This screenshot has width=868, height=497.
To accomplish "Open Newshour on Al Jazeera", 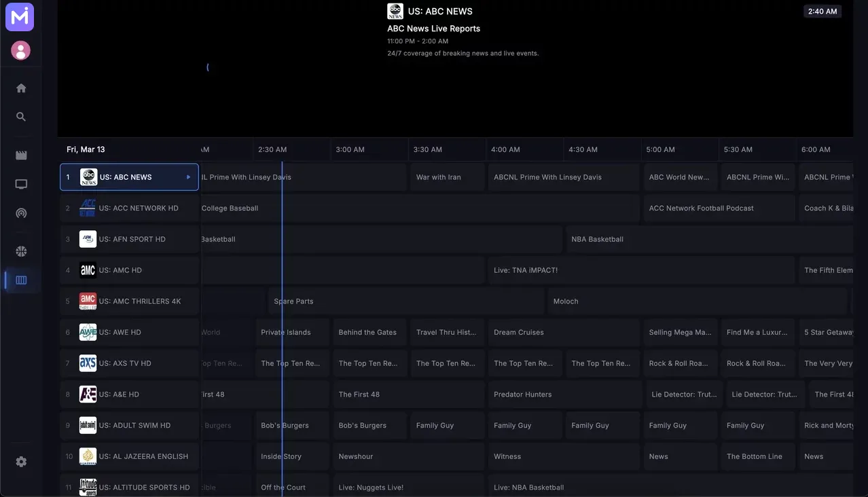I will (409, 456).
